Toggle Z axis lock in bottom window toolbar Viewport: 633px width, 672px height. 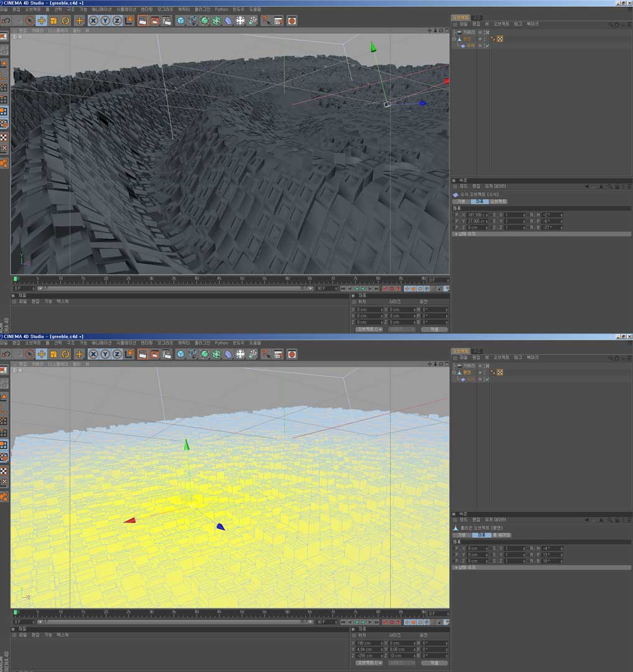click(x=117, y=354)
